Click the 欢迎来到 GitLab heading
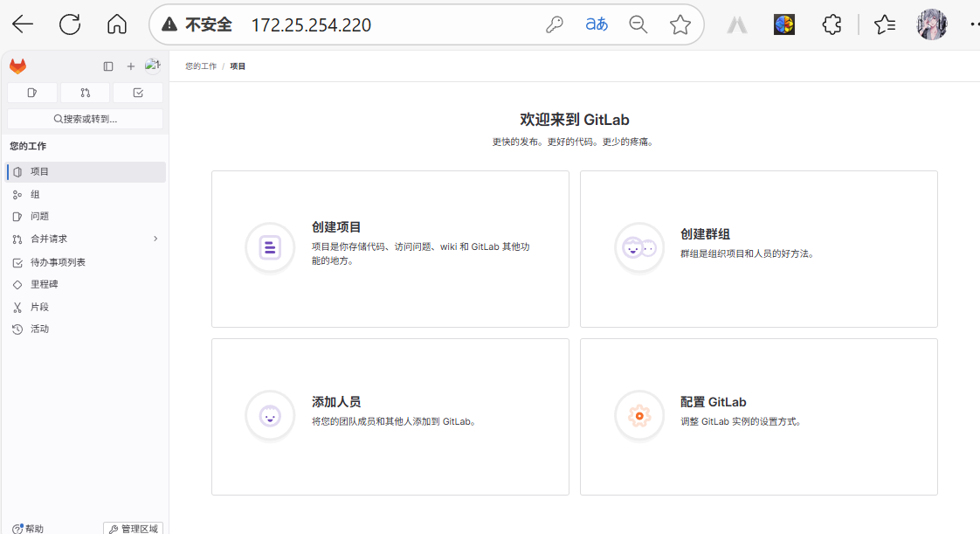The width and height of the screenshot is (980, 534). (x=575, y=120)
